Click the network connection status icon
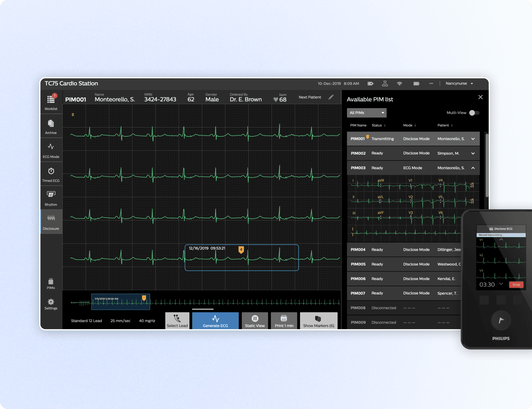This screenshot has width=532, height=409. click(x=385, y=83)
